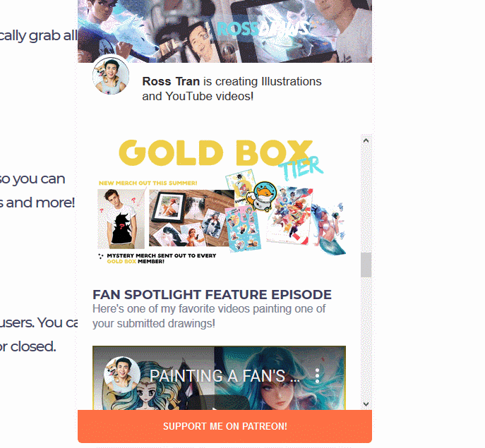The height and width of the screenshot is (448, 485).
Task: Click the gray scrollbar thumb
Action: (x=366, y=265)
